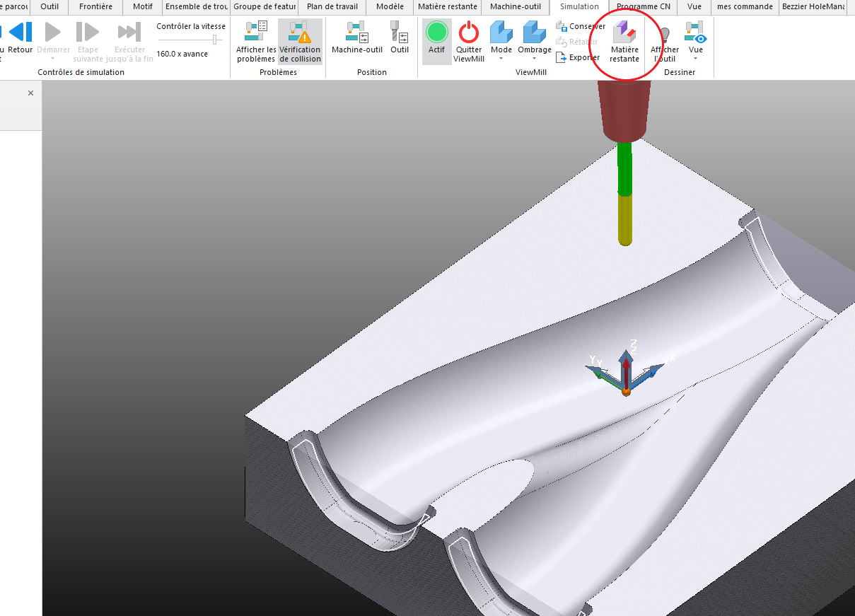Open the Frontière ribbon tab
The width and height of the screenshot is (855, 616).
pyautogui.click(x=95, y=7)
